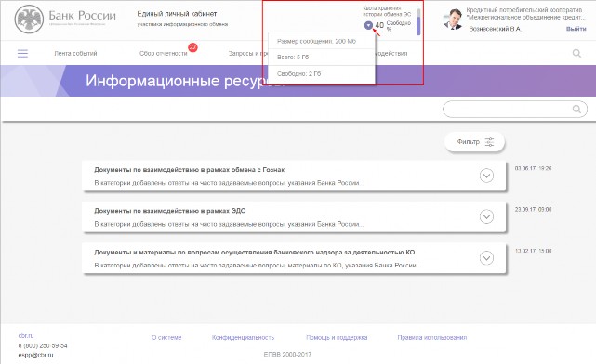This screenshot has height=364, width=596.
Task: Click the user name Вознесенский В.А.
Action: click(x=495, y=29)
